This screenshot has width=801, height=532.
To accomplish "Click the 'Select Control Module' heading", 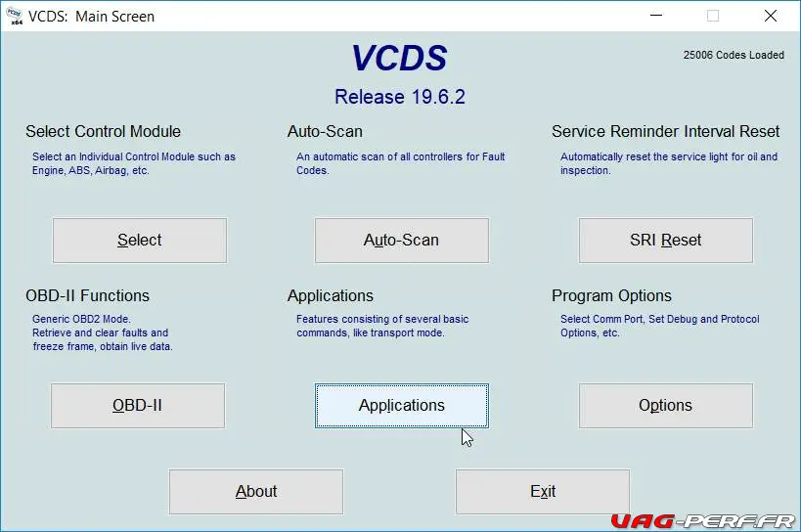I will [x=104, y=132].
